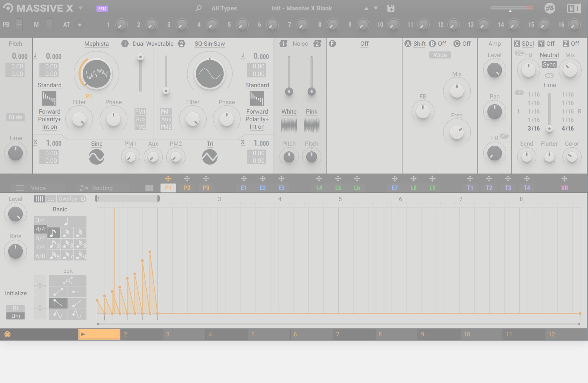Viewport: 588px width, 383px height.
Task: Select the 3/4 time signature
Action: pos(40,220)
